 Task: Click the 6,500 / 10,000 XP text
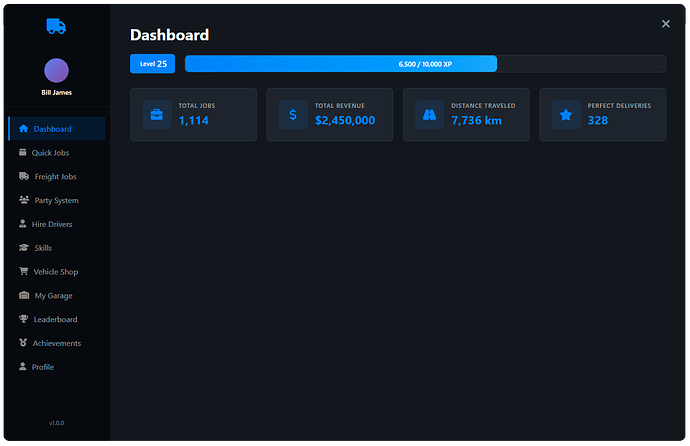425,64
